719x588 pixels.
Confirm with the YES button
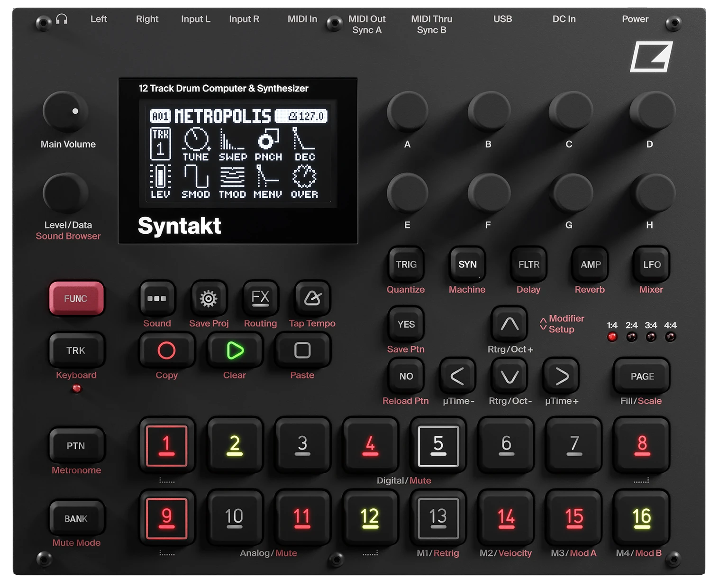(405, 323)
